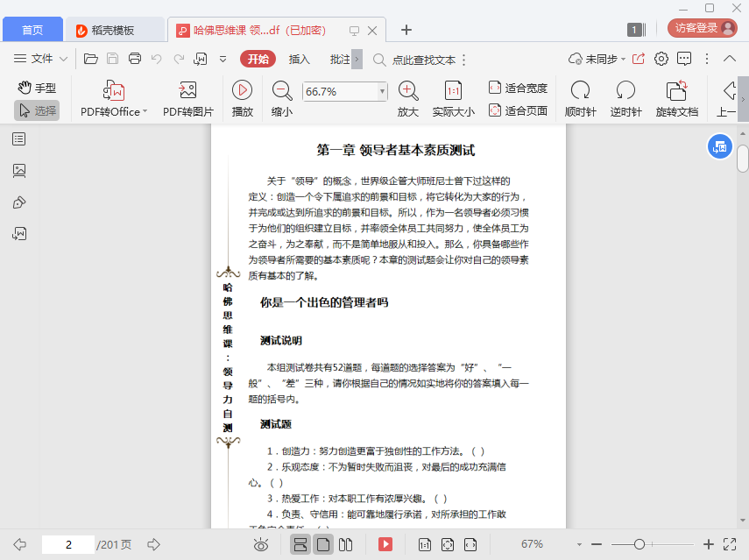Expand more ribbon tabs arrow
The height and width of the screenshot is (560, 749).
coord(357,60)
